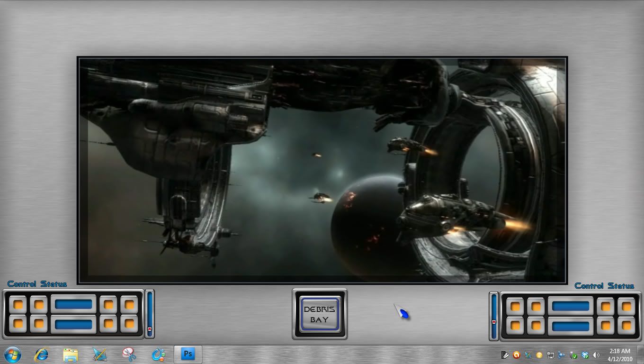Toggle last bottom-row orange button, left panel
The width and height of the screenshot is (644, 364).
tap(129, 324)
